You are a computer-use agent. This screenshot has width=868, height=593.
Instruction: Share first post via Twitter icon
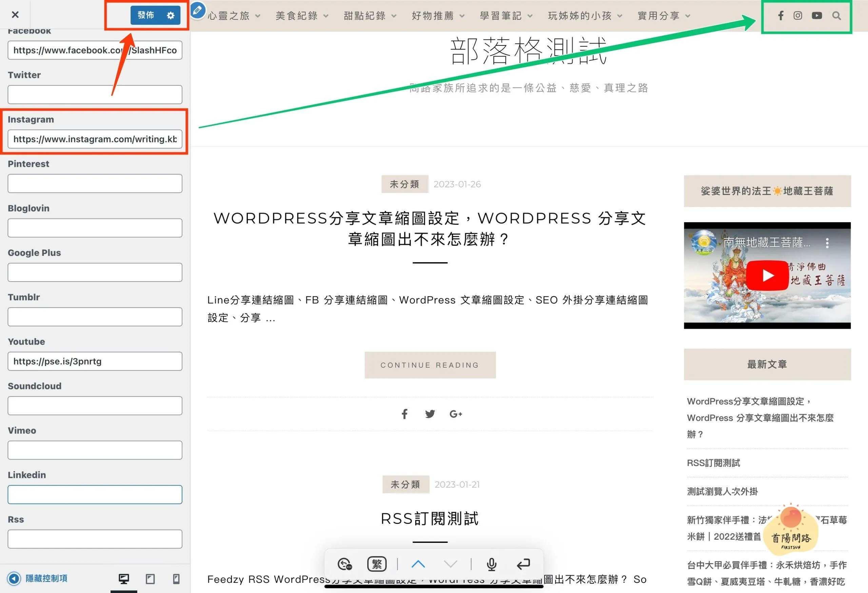430,414
